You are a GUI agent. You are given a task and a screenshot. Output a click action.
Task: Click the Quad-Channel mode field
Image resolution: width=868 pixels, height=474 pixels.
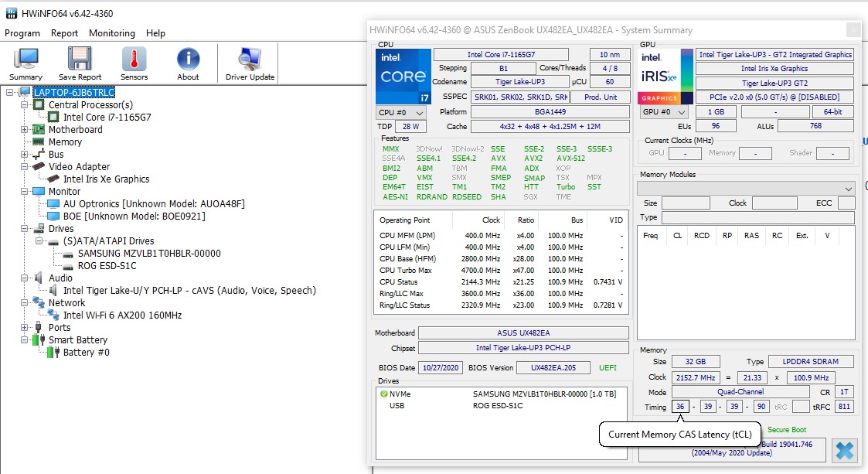tap(740, 392)
